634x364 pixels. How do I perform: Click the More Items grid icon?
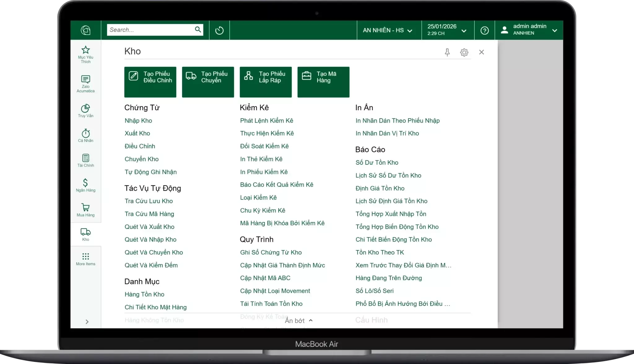click(85, 259)
